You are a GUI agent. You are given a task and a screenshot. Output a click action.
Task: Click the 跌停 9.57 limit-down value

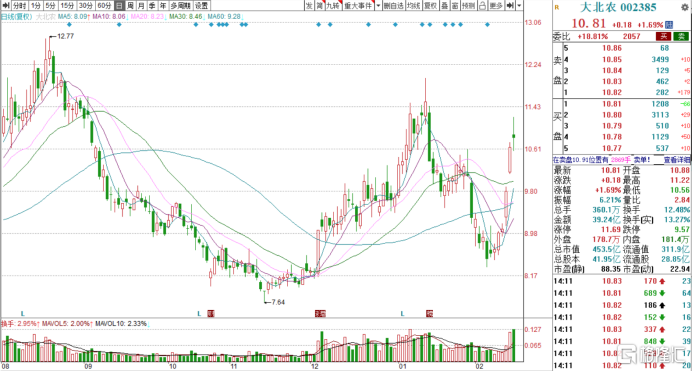(x=682, y=229)
